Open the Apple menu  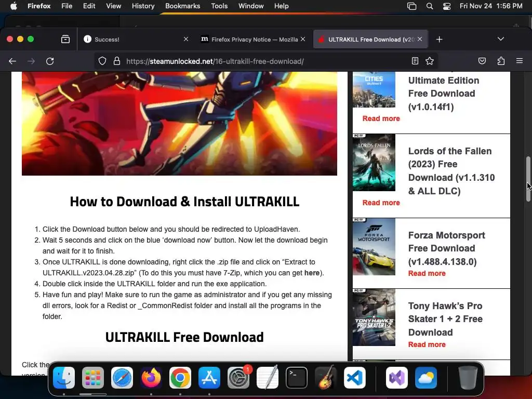click(14, 6)
